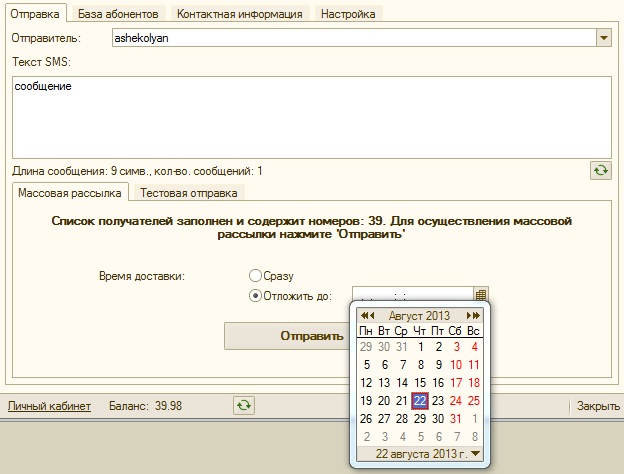Switch to 'База абонентов' tab
Image resolution: width=624 pixels, height=474 pixels.
(118, 14)
